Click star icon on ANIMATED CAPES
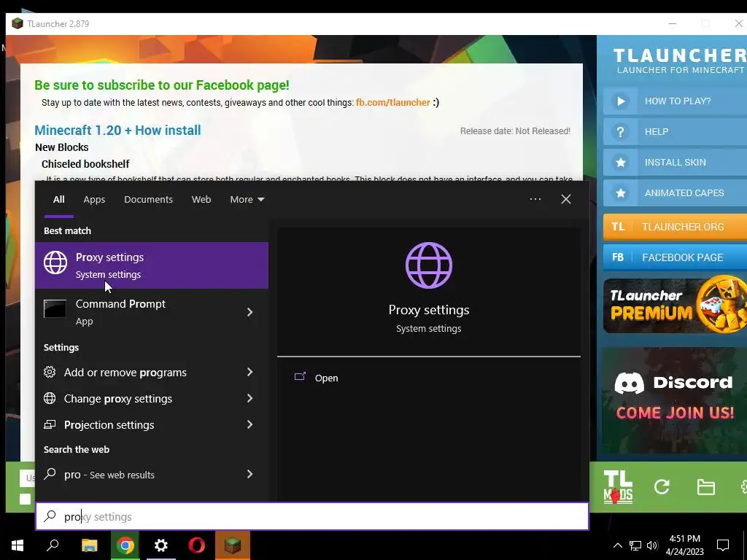The image size is (747, 560). click(x=620, y=192)
